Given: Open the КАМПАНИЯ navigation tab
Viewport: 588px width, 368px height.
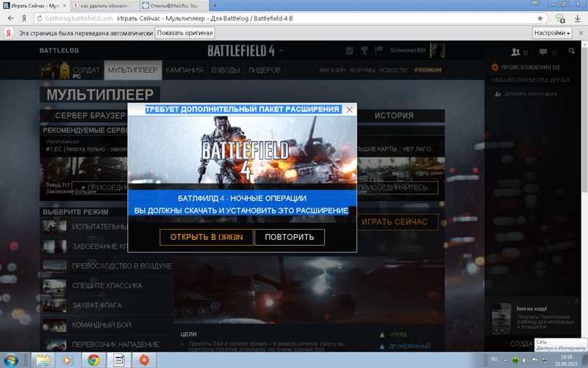Looking at the screenshot, I should click(x=184, y=70).
